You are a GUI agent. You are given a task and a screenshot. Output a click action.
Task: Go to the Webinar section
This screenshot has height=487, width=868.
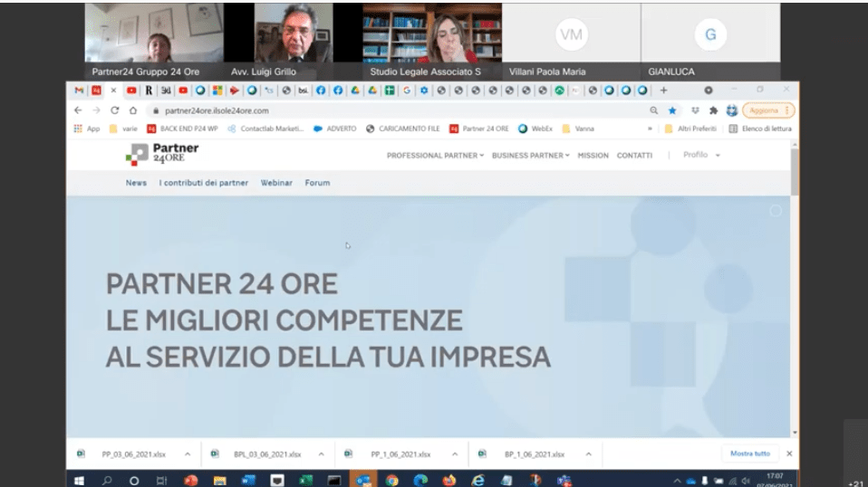tap(276, 183)
